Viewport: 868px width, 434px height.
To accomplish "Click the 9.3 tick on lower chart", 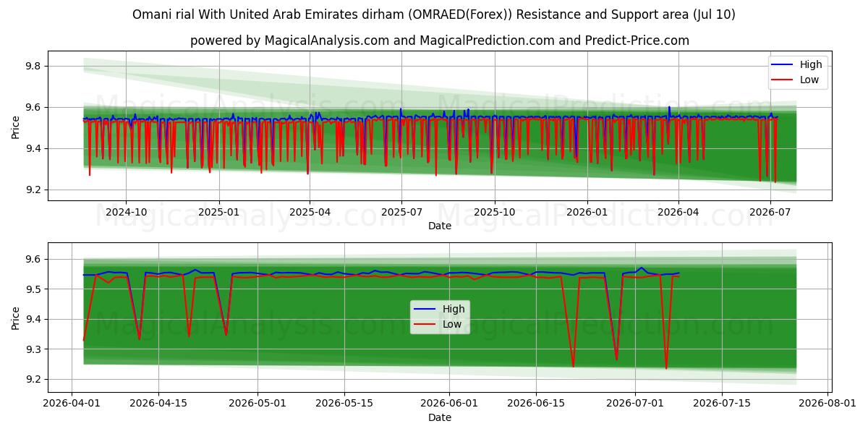I will [x=35, y=349].
